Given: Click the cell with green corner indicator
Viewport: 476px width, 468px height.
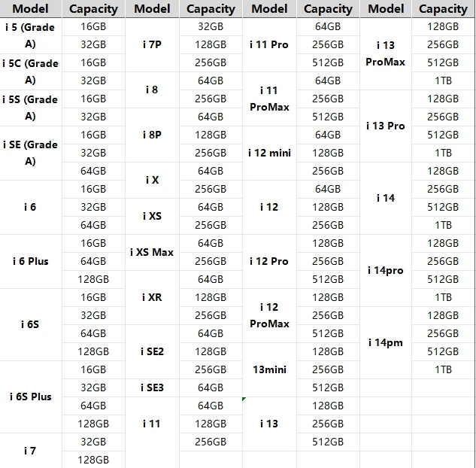Looking at the screenshot, I should pos(269,424).
